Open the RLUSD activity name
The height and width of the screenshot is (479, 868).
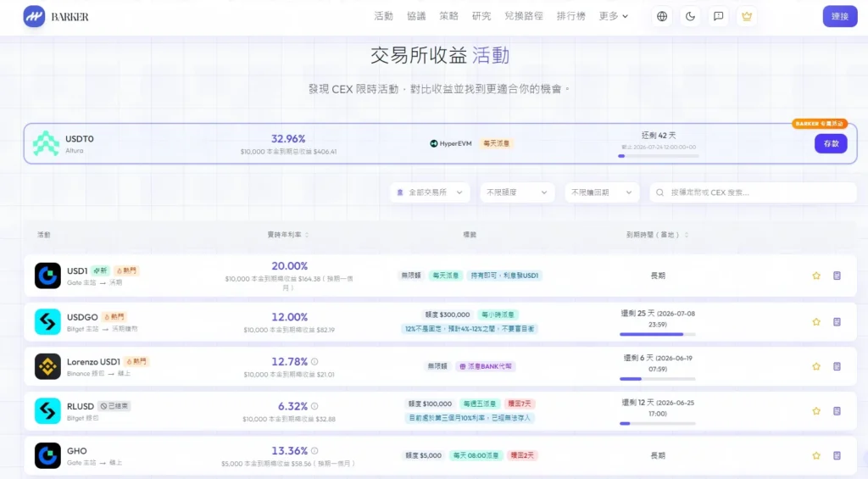(81, 406)
